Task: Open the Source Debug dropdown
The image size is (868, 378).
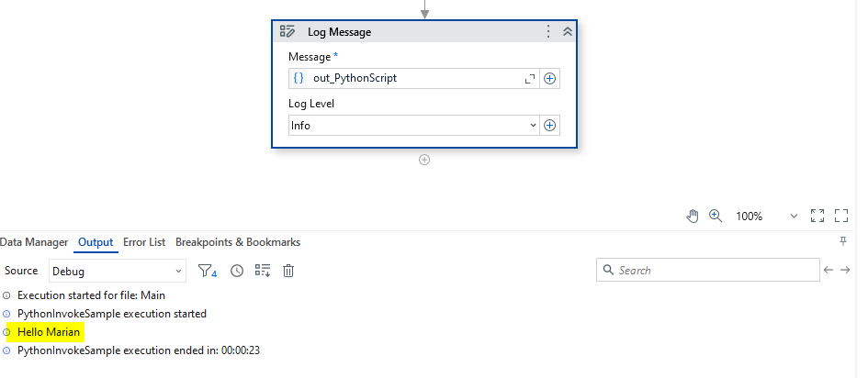Action: (117, 271)
